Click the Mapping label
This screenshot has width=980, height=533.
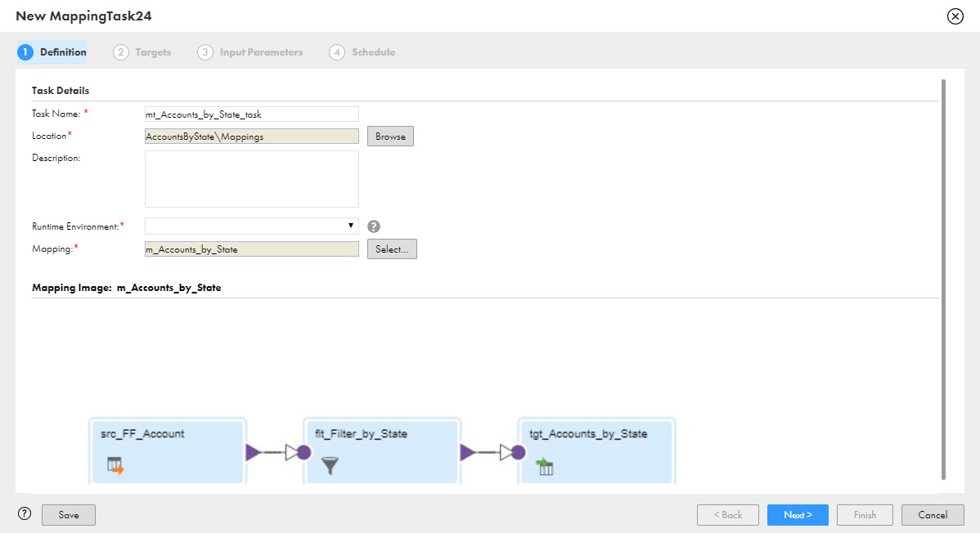click(x=52, y=249)
